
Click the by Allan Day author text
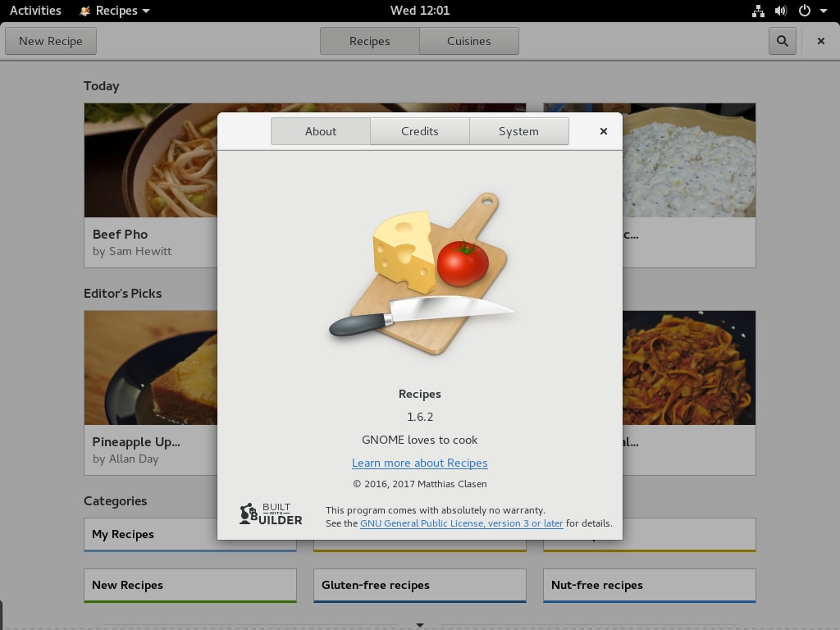(126, 459)
